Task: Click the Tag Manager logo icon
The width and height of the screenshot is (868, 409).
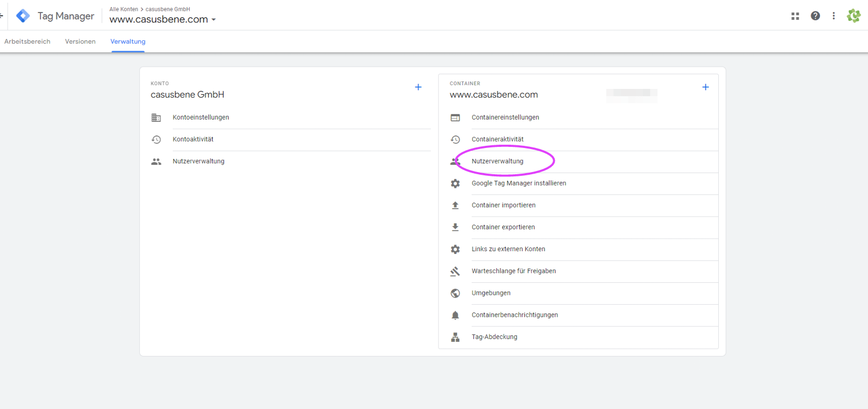Action: 23,16
